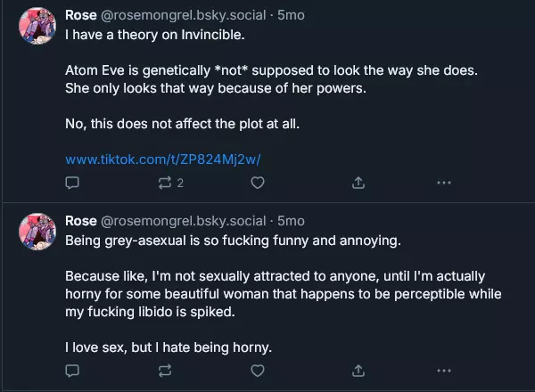Reply to the grey-asexual post
The width and height of the screenshot is (535, 392).
point(73,370)
